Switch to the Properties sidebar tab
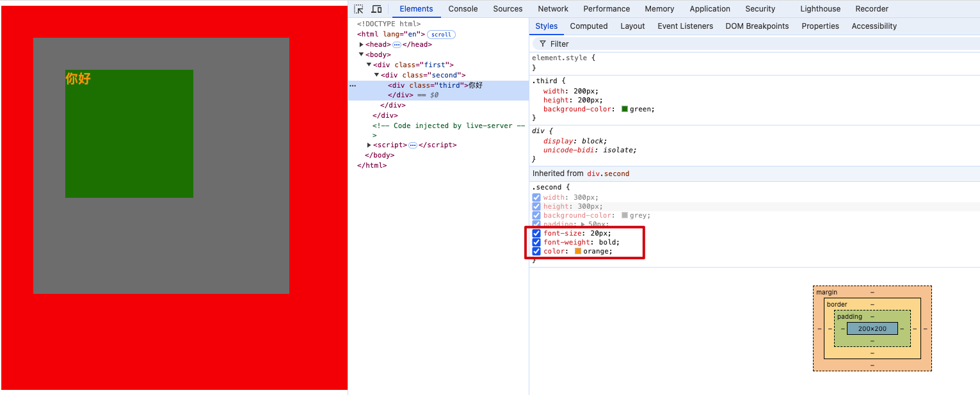Viewport: 980px width, 395px height. [820, 26]
